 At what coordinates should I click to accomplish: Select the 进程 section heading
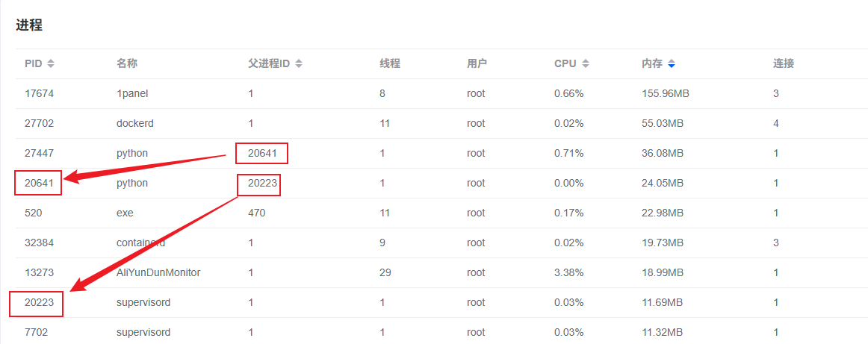click(x=29, y=25)
